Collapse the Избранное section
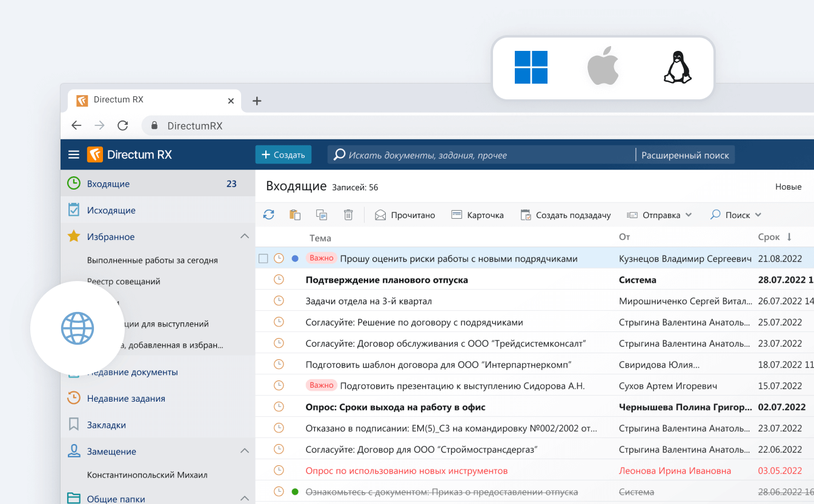The width and height of the screenshot is (814, 504). pyautogui.click(x=244, y=236)
